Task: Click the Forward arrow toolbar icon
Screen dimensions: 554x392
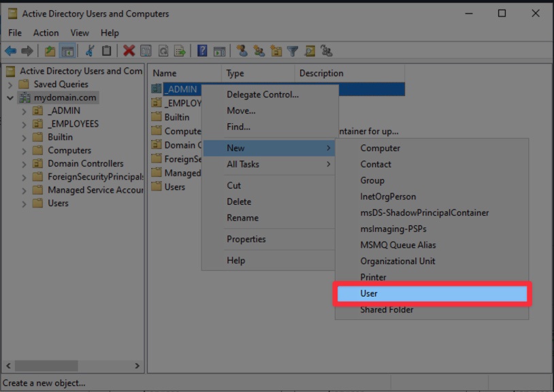Action: (x=27, y=51)
